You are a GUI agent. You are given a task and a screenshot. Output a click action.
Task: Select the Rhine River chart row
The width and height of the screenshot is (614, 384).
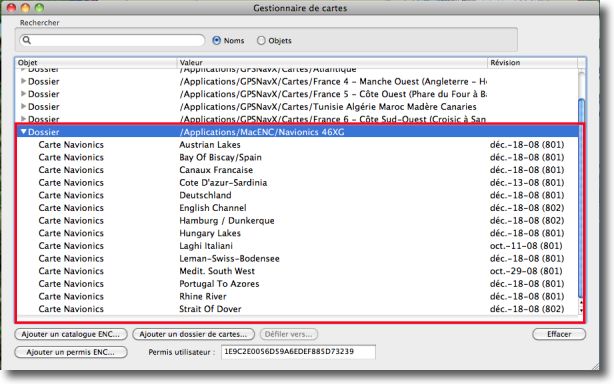pyautogui.click(x=298, y=296)
